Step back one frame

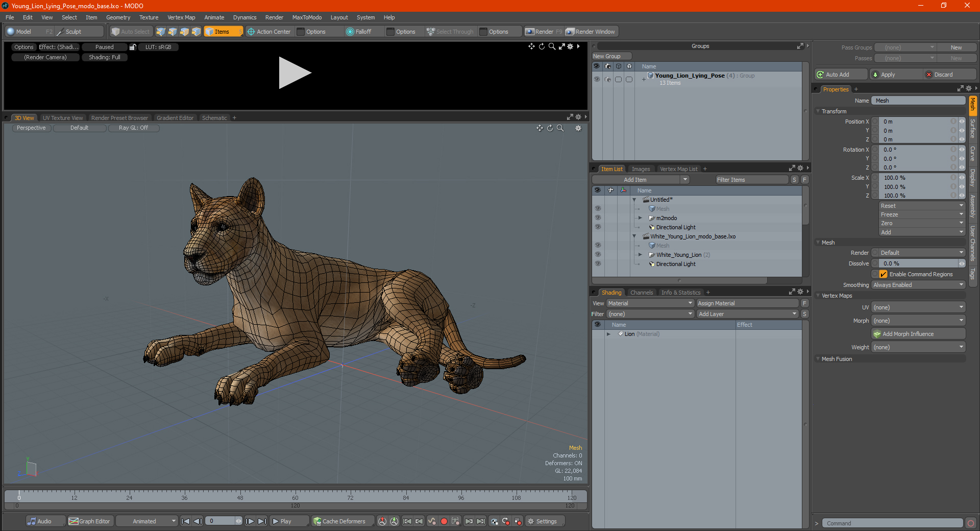pos(198,521)
